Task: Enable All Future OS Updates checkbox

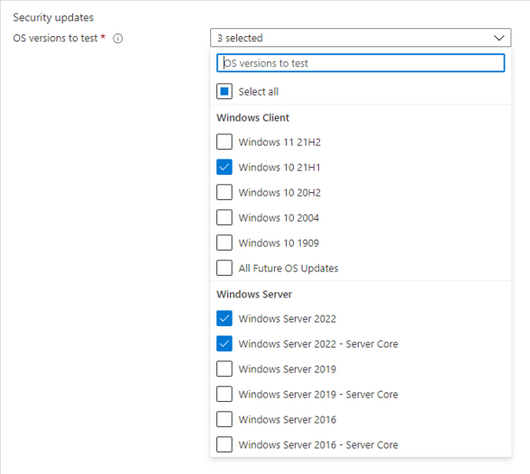Action: [224, 268]
